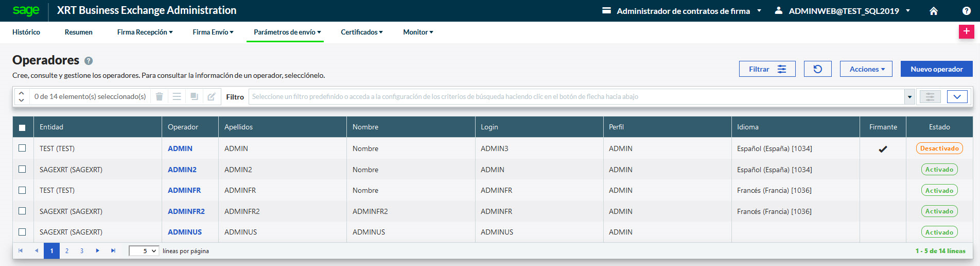The width and height of the screenshot is (980, 266).
Task: Select the ADMINUS row checkbox
Action: (22, 232)
